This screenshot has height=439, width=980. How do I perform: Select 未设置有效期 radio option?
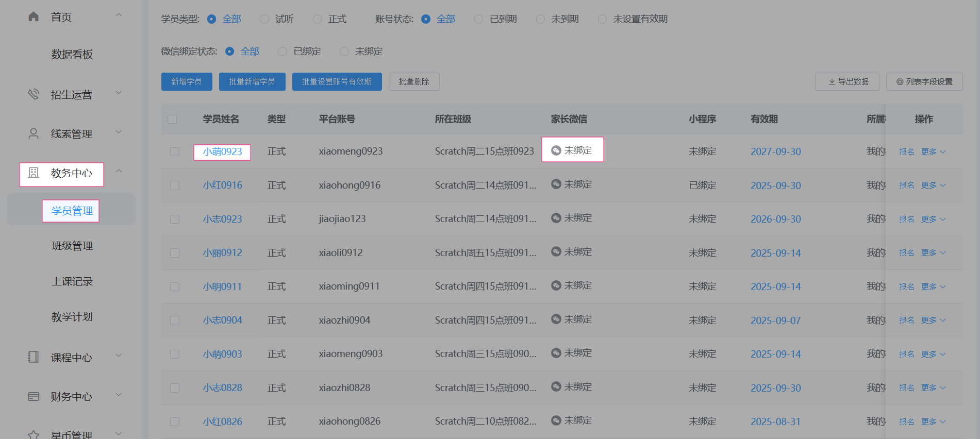[602, 19]
